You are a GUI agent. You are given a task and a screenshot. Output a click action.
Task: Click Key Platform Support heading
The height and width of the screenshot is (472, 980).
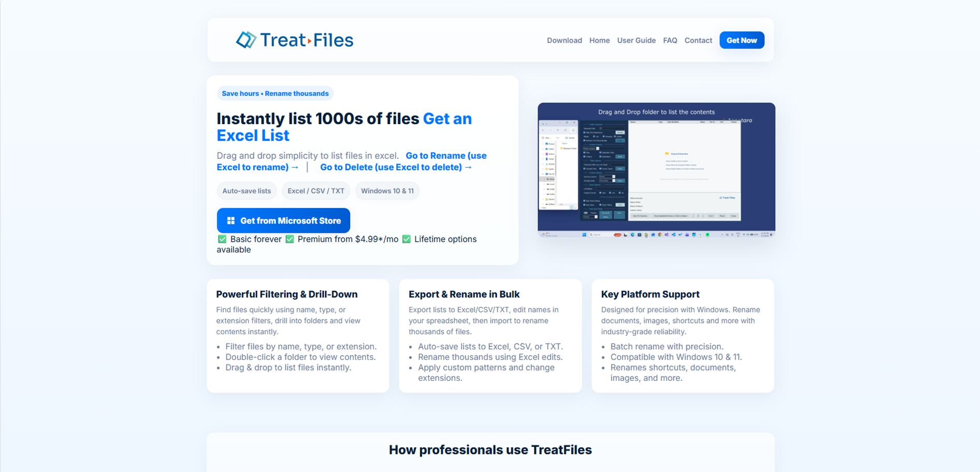point(650,294)
